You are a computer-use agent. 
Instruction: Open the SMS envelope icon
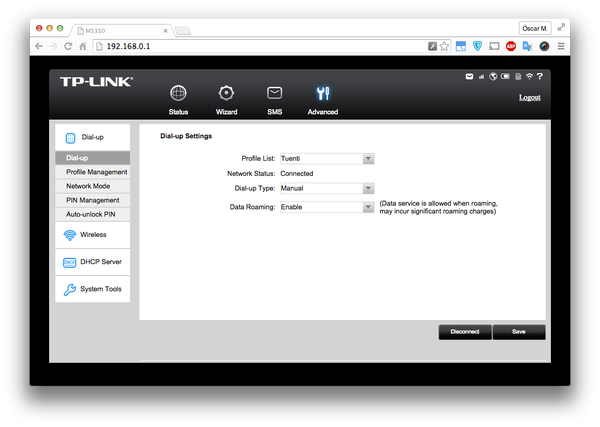tap(274, 94)
